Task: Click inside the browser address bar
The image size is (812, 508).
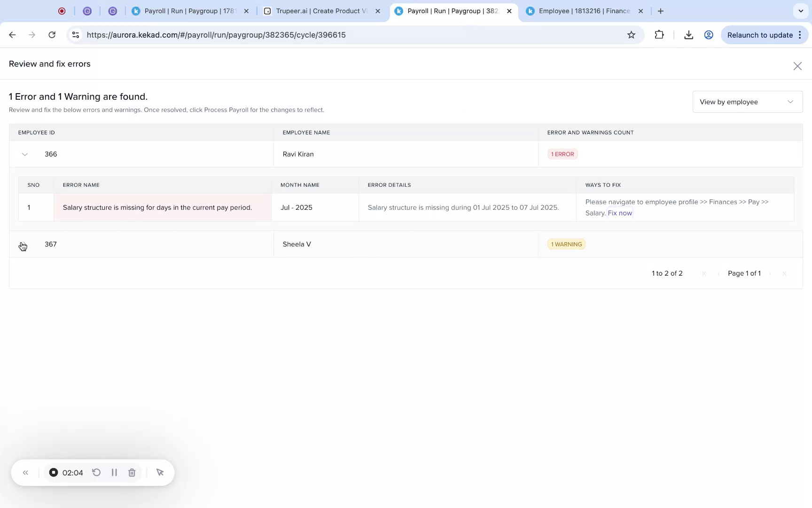Action: 282,34
